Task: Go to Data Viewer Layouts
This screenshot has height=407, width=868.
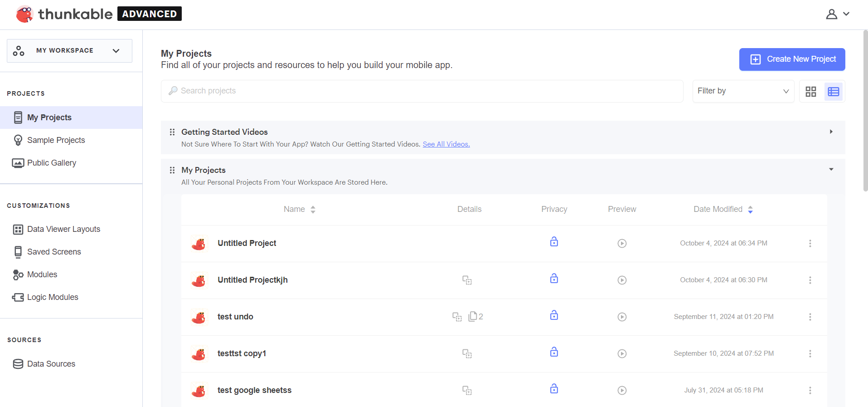Action: click(x=63, y=229)
